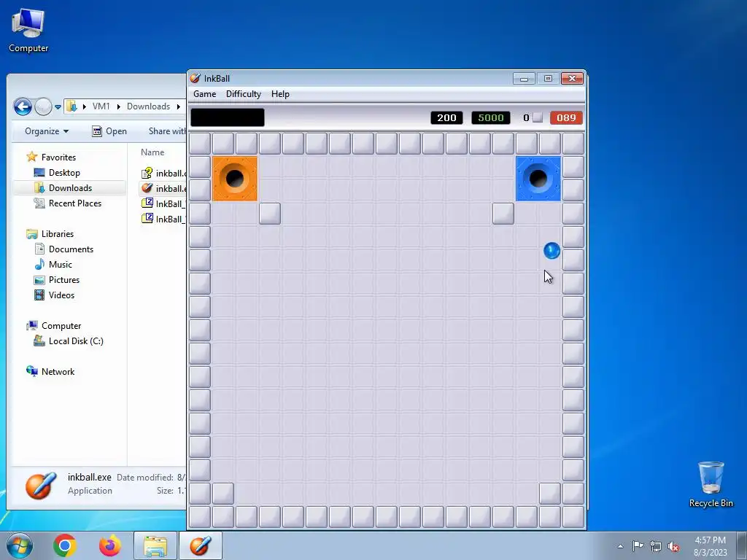Click the Windows Start button
Screen dimensions: 747x560
coord(19,545)
